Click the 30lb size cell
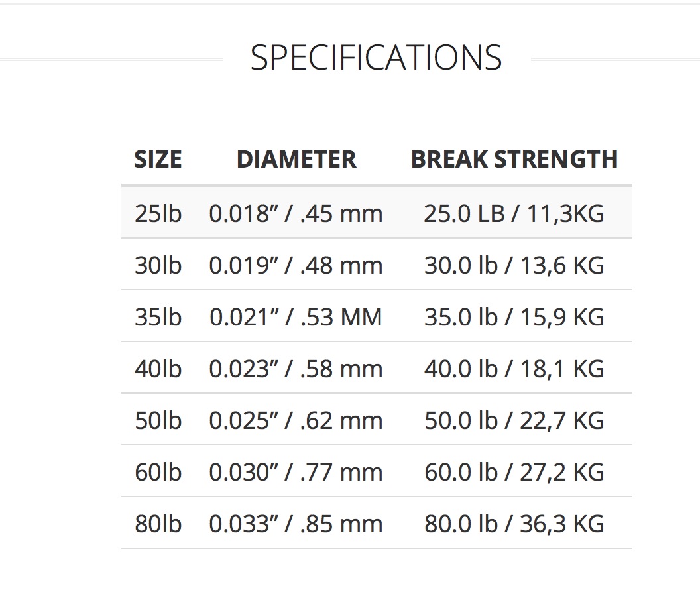700x590 pixels. [x=158, y=265]
